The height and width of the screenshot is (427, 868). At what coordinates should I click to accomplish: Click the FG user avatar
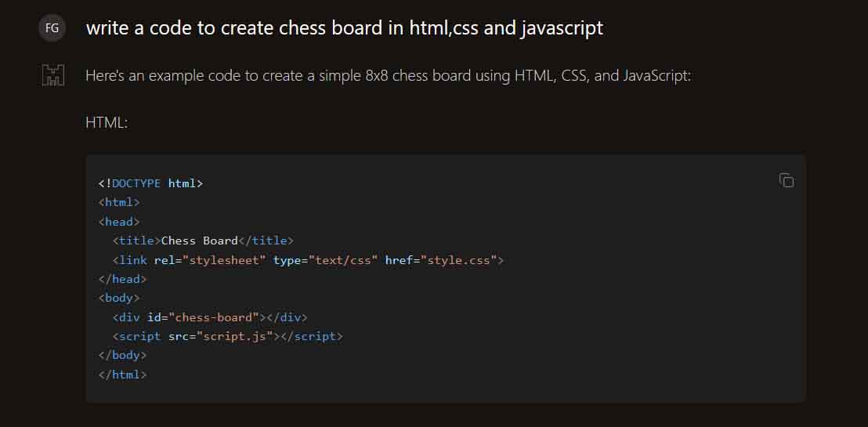pyautogui.click(x=52, y=28)
